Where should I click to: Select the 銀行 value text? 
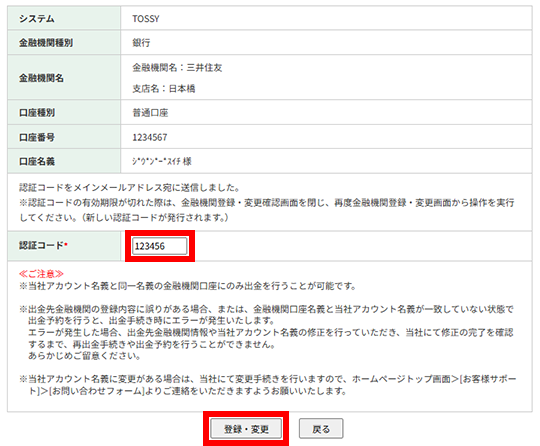[141, 43]
